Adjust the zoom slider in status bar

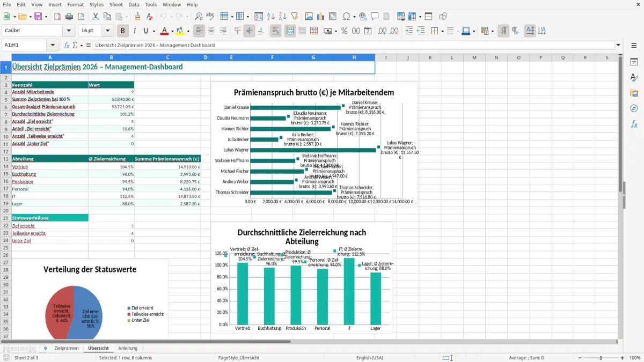click(601, 358)
